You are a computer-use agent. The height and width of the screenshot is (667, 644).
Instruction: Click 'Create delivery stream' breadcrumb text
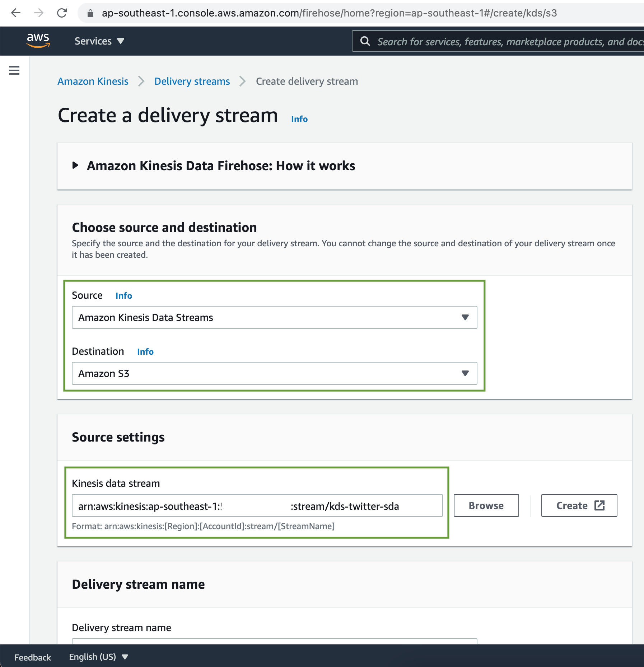(x=307, y=81)
